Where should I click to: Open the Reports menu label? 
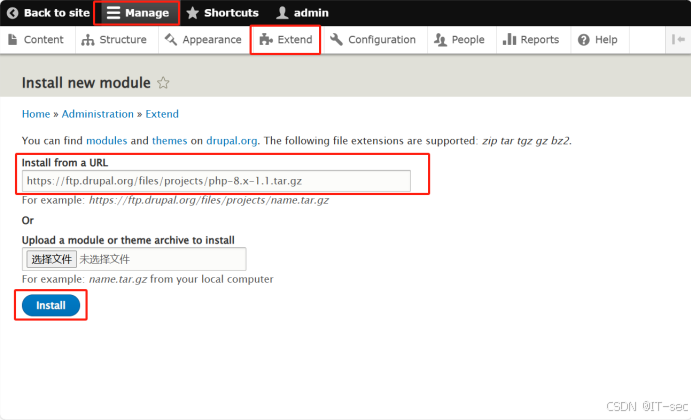[x=540, y=40]
